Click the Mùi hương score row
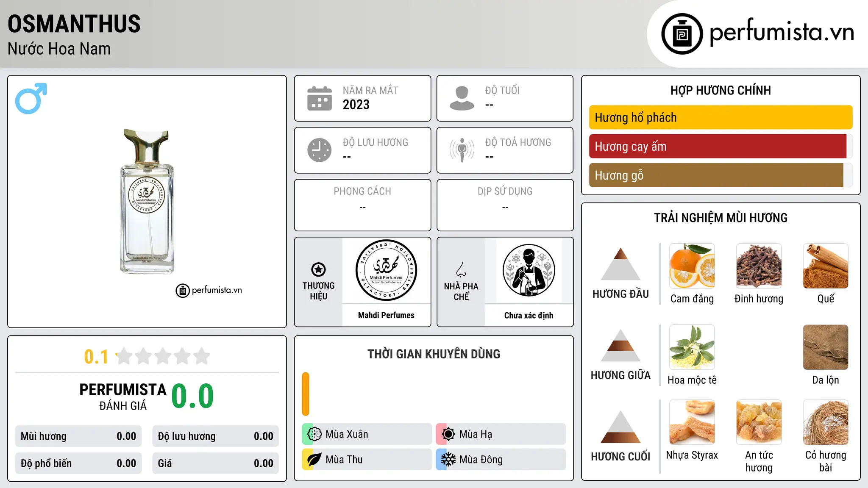Screen dimensions: 868x488 78,436
